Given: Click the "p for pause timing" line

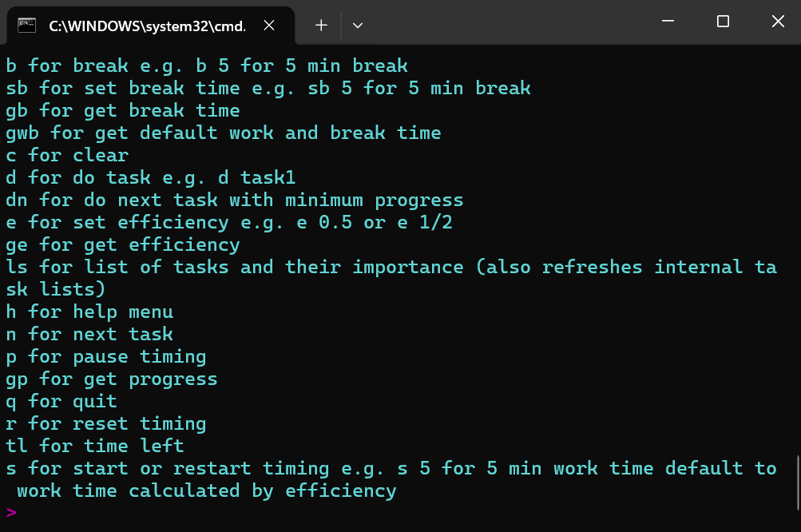Looking at the screenshot, I should coord(106,356).
